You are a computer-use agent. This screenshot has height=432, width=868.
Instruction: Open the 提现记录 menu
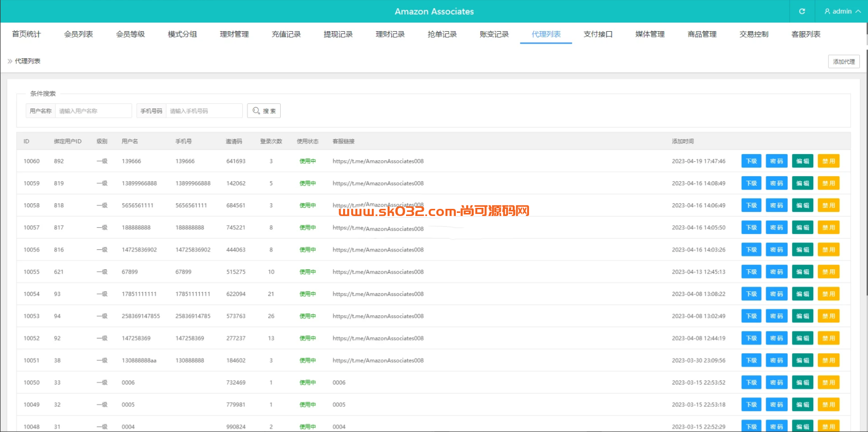coord(338,34)
